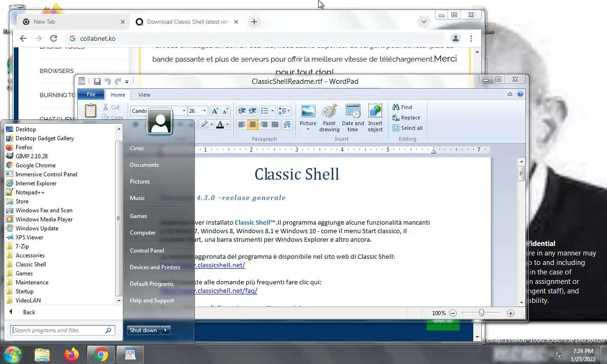Switch to the WordPad Home tab
Screen dimensions: 607x364
pyautogui.click(x=118, y=95)
